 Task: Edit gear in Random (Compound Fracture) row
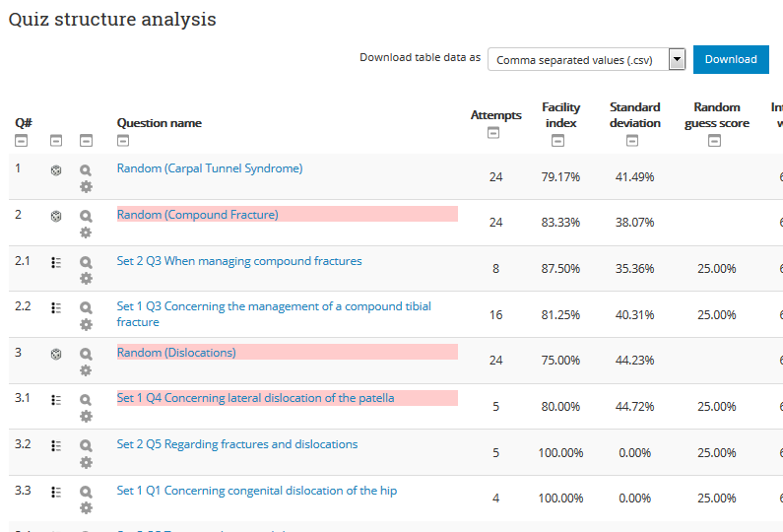tap(86, 233)
